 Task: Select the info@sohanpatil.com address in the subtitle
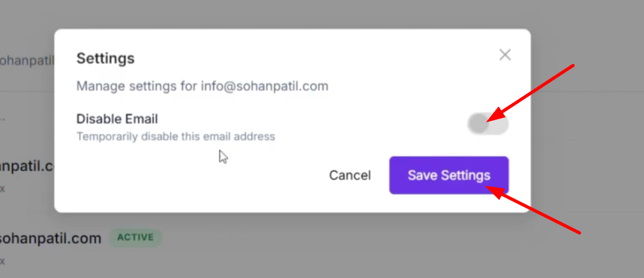point(264,86)
